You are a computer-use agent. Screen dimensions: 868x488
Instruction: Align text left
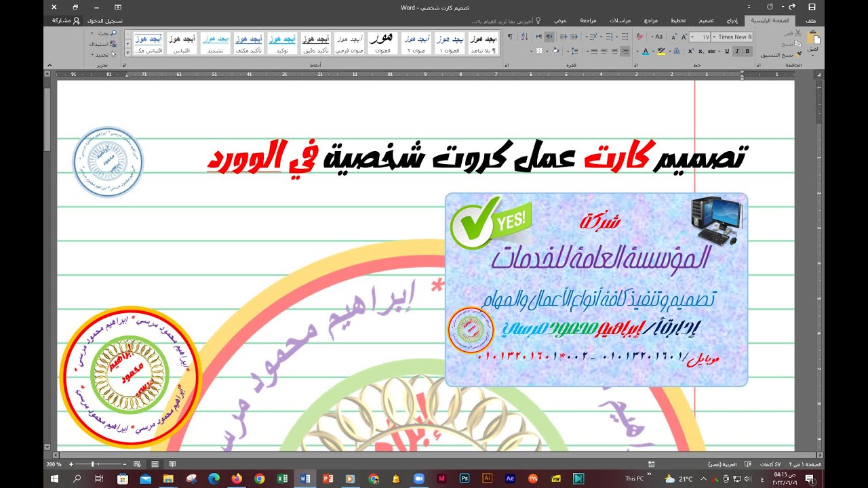coord(604,51)
